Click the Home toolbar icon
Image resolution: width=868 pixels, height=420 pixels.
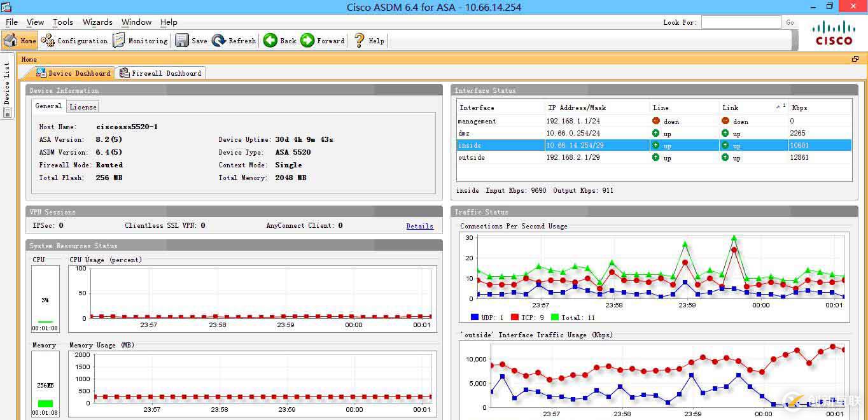point(11,41)
